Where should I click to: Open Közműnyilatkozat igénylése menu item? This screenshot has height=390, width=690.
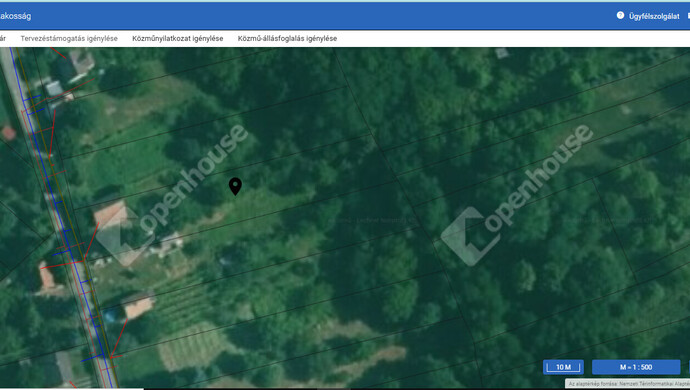pos(178,38)
